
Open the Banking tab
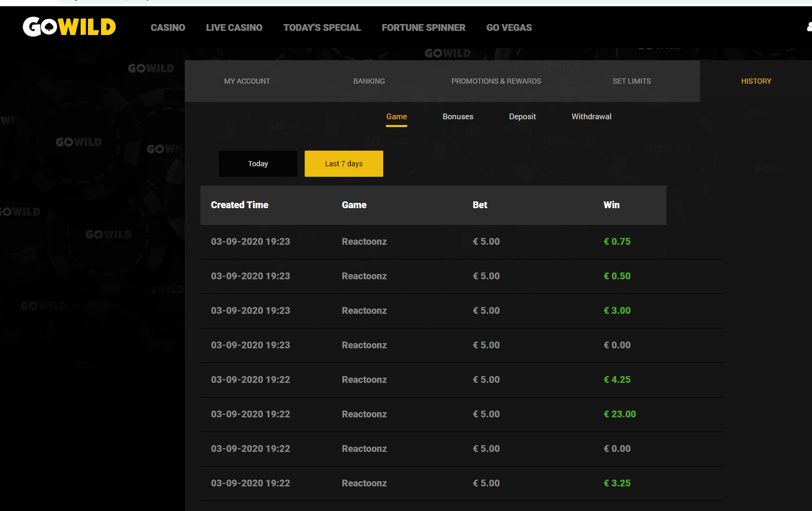(x=369, y=81)
